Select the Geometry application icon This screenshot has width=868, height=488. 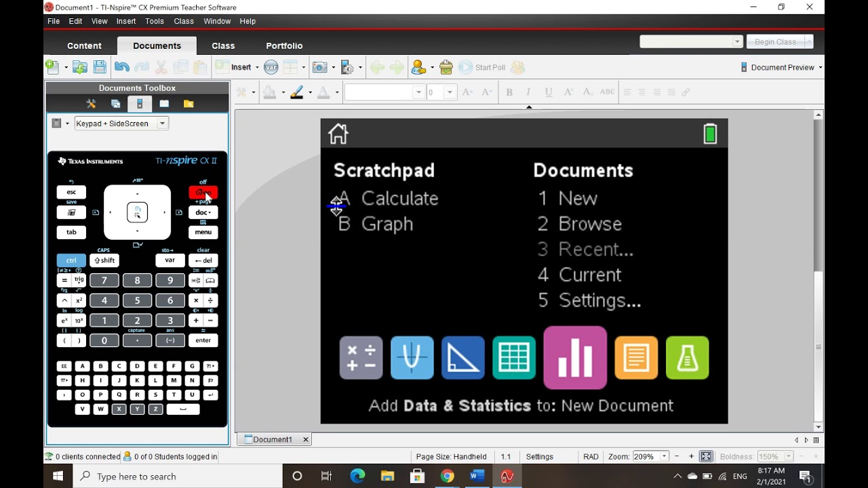point(463,357)
